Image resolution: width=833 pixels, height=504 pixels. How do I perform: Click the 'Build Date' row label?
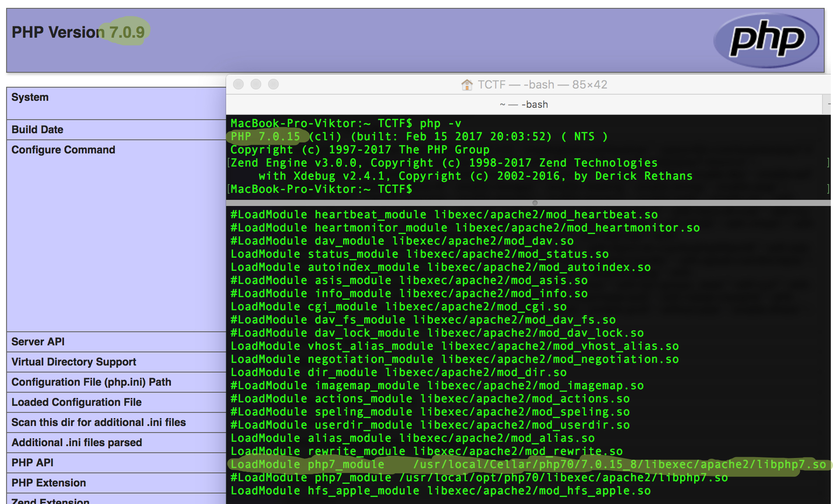click(37, 130)
